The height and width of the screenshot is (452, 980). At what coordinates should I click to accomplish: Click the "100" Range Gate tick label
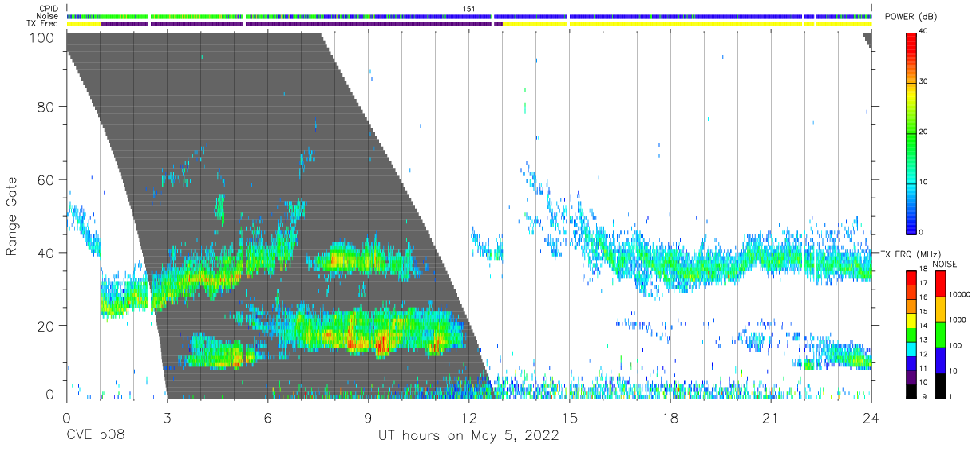[41, 37]
